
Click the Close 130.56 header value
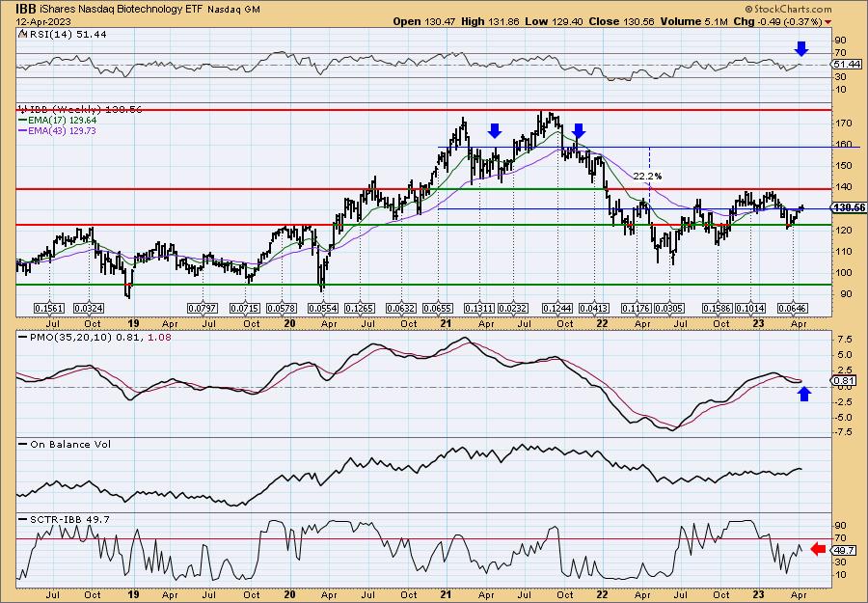point(622,21)
